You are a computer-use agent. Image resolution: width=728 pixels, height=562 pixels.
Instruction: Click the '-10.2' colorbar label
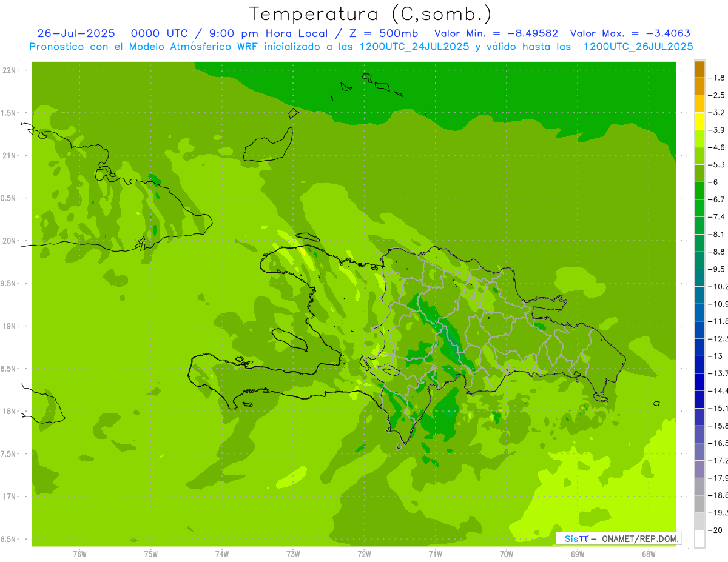718,286
